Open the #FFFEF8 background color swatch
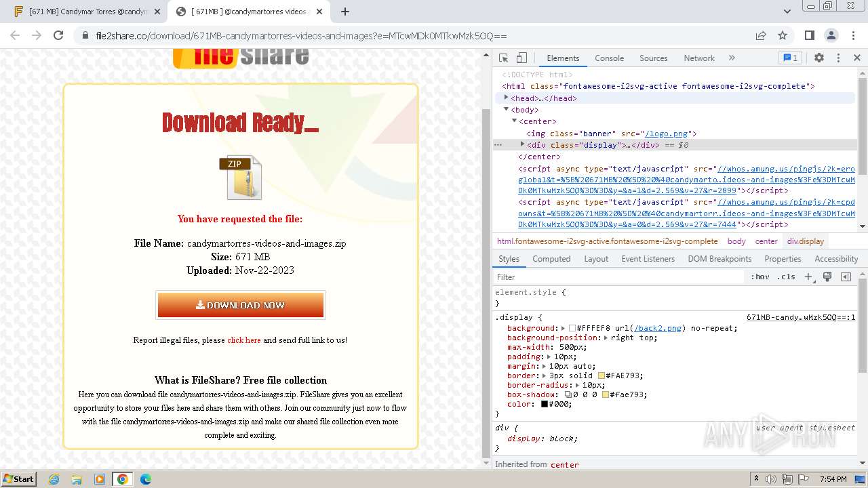Image resolution: width=868 pixels, height=488 pixels. 572,328
